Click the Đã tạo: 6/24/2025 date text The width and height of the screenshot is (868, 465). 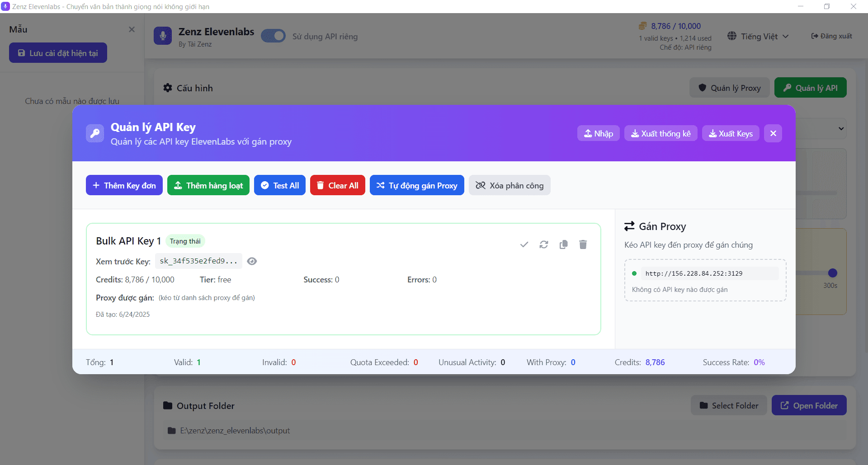123,315
